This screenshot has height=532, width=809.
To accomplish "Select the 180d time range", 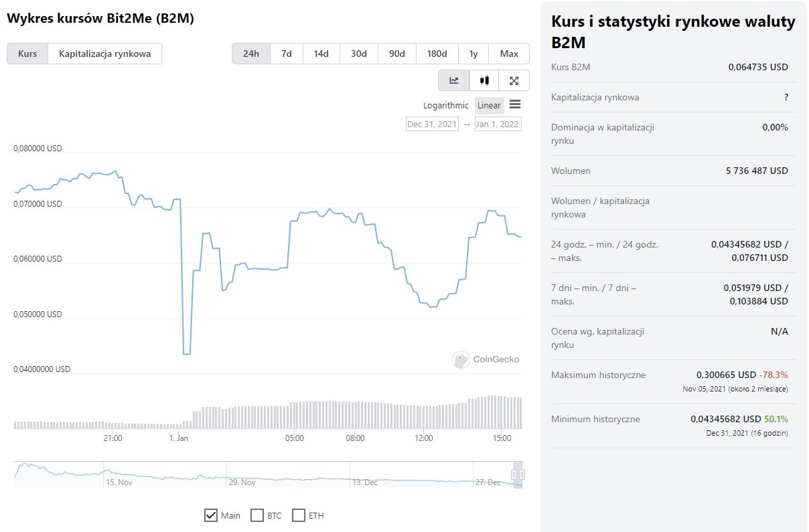I will (x=437, y=54).
